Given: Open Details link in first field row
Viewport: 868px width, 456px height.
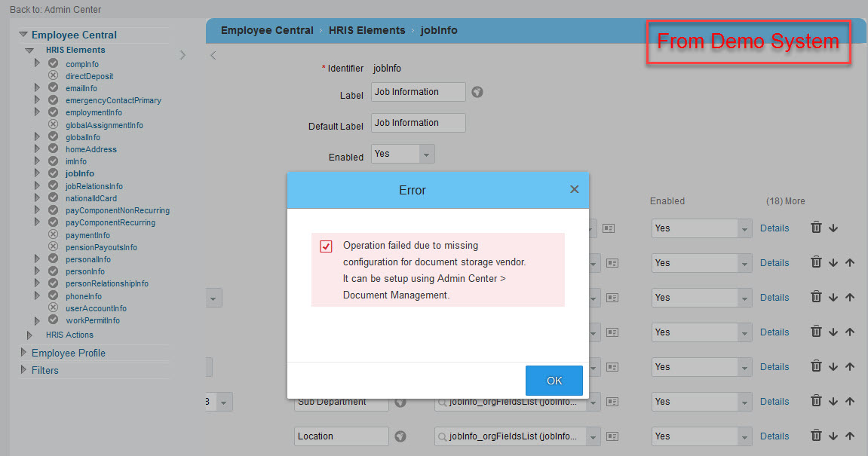Looking at the screenshot, I should [774, 228].
